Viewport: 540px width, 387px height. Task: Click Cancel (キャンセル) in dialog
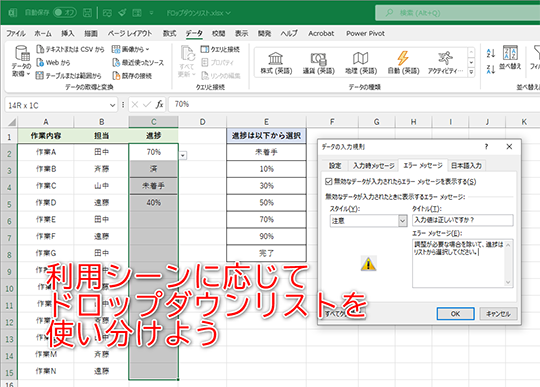pos(498,314)
